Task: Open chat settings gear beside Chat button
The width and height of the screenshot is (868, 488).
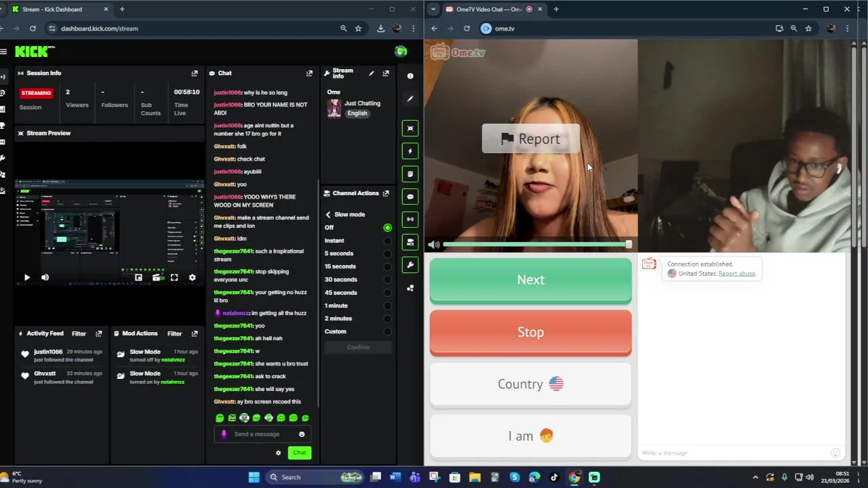Action: (x=278, y=453)
